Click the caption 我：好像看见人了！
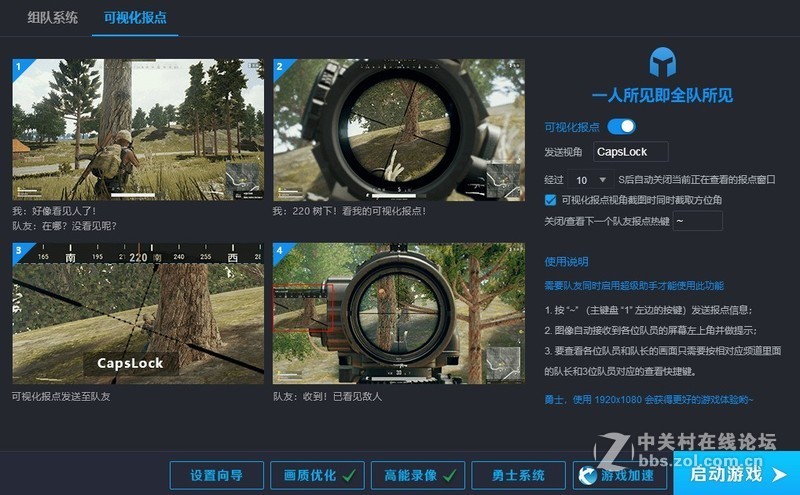Screen dimensions: 800x495 [54, 211]
